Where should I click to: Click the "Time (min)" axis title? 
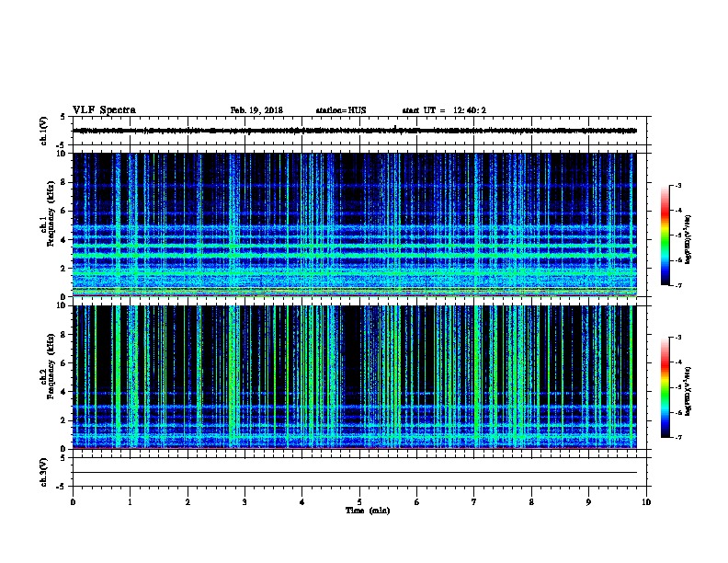pyautogui.click(x=368, y=511)
